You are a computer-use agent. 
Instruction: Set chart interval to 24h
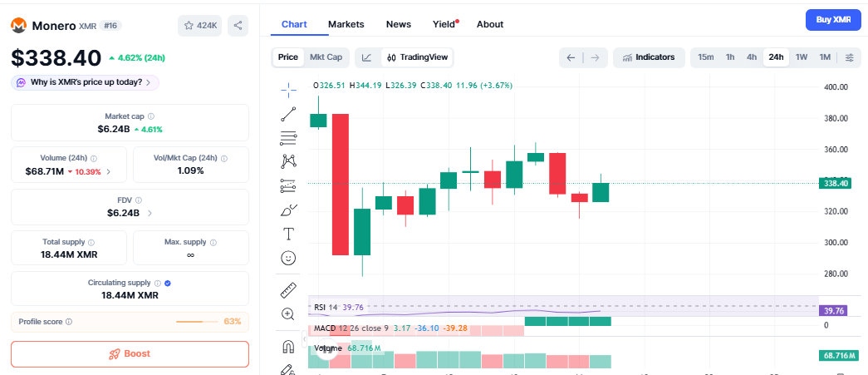776,57
